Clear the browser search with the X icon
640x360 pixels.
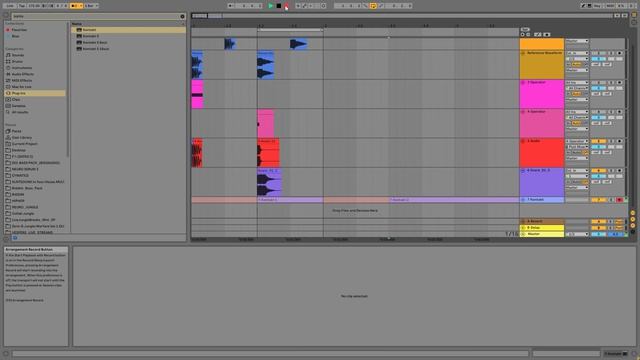click(x=182, y=16)
